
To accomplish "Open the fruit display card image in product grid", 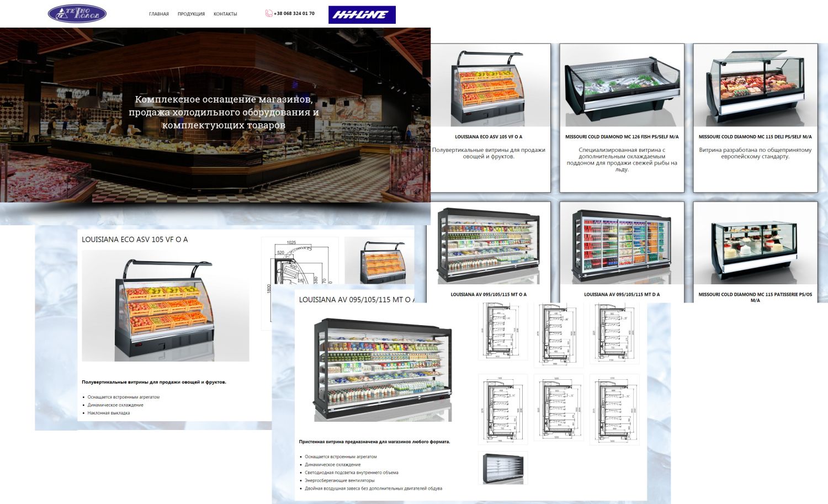I will (489, 88).
